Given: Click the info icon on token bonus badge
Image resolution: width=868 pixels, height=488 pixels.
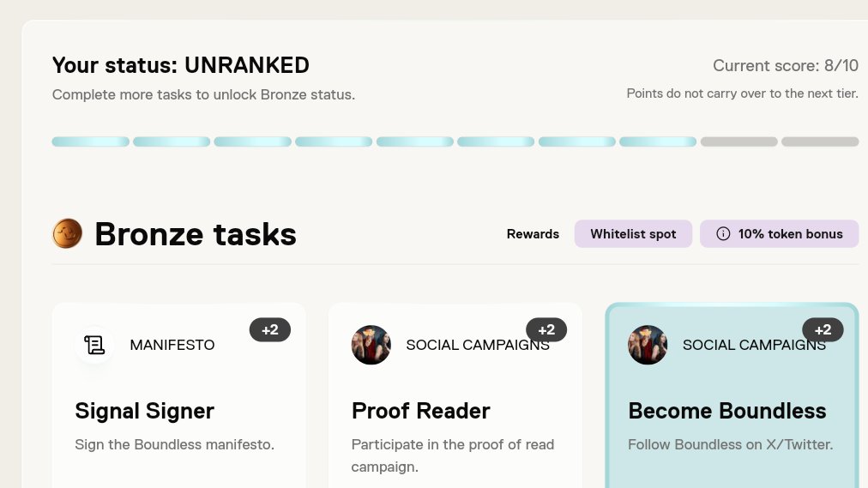Looking at the screenshot, I should 723,233.
